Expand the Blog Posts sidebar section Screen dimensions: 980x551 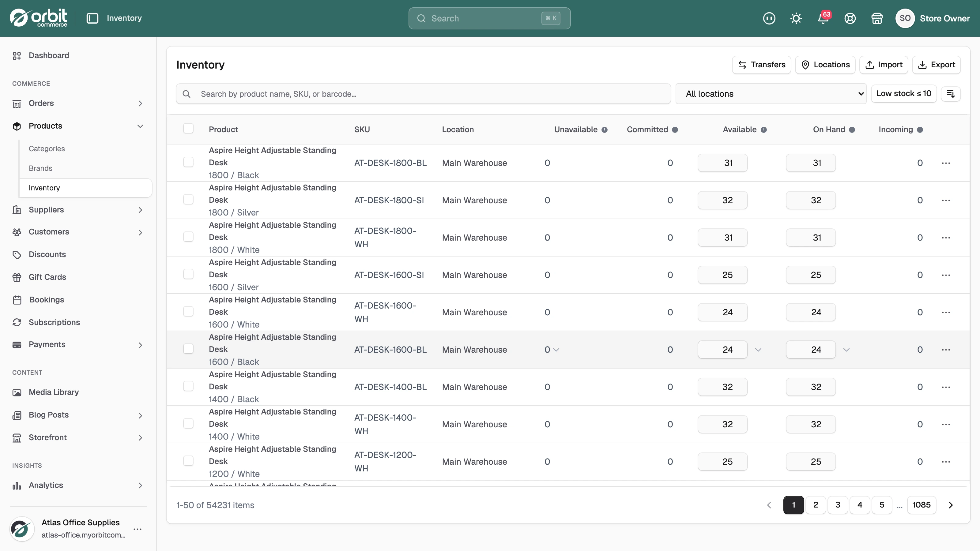[140, 415]
